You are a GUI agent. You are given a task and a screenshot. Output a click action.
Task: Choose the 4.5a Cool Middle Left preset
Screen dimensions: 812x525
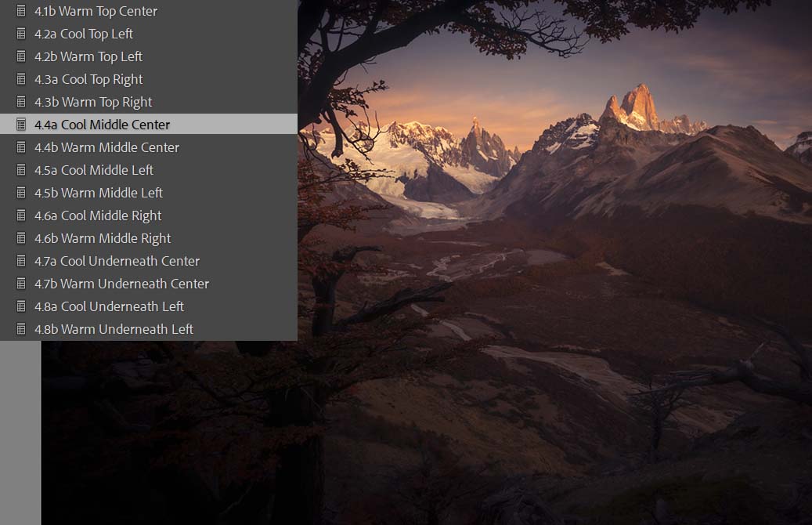pyautogui.click(x=94, y=170)
